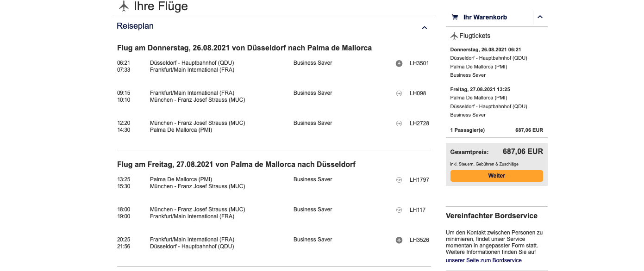Click the Lufthansa logo beside flight LH098
The width and height of the screenshot is (644, 271).
point(399,93)
